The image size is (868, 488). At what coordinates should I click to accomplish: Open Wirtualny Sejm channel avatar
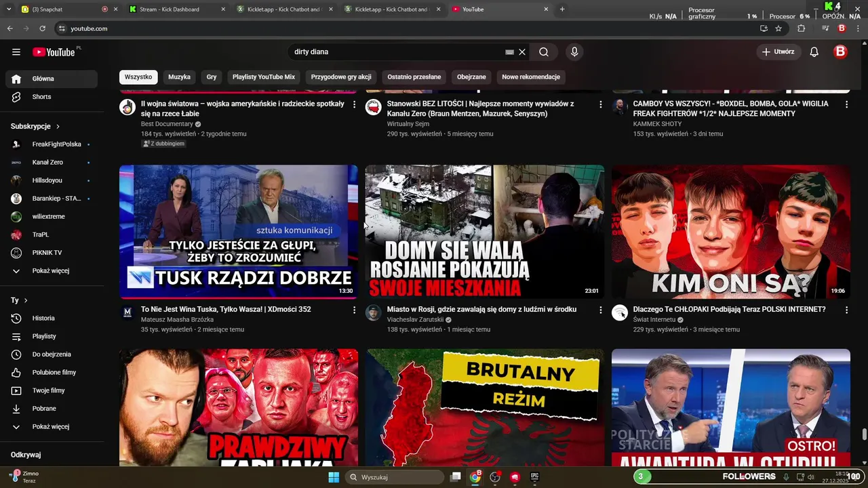(x=374, y=107)
